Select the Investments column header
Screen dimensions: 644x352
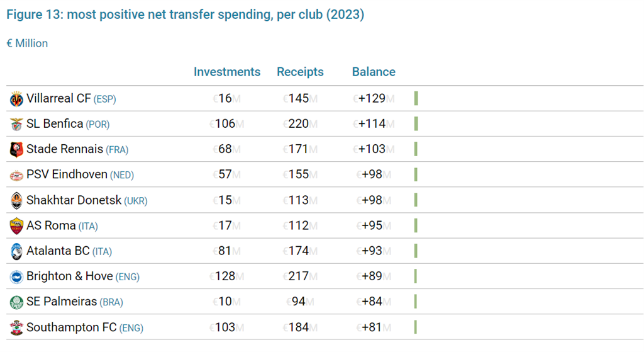click(227, 72)
